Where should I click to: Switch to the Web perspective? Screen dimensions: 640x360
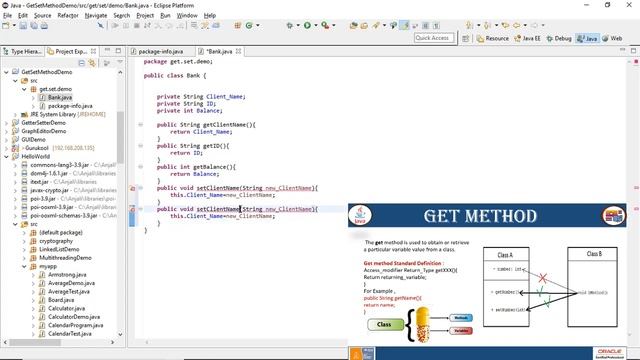click(612, 38)
